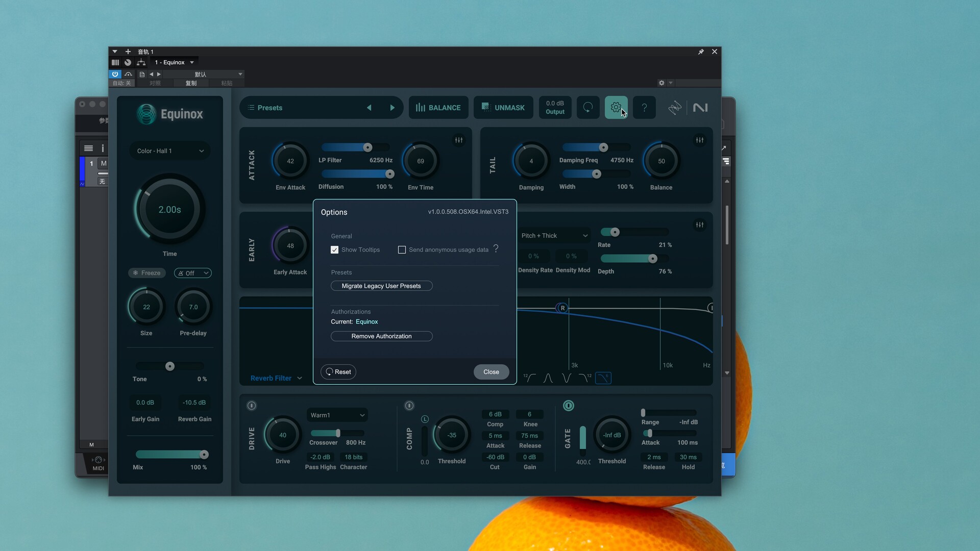The width and height of the screenshot is (980, 551).
Task: Click the MIDI icon in background window
Action: pos(98,463)
